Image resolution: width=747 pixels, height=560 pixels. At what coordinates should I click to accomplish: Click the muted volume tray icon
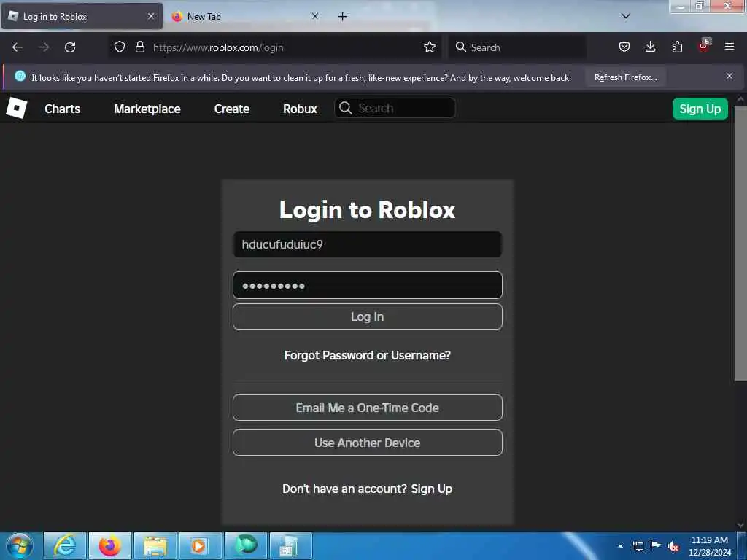[673, 547]
